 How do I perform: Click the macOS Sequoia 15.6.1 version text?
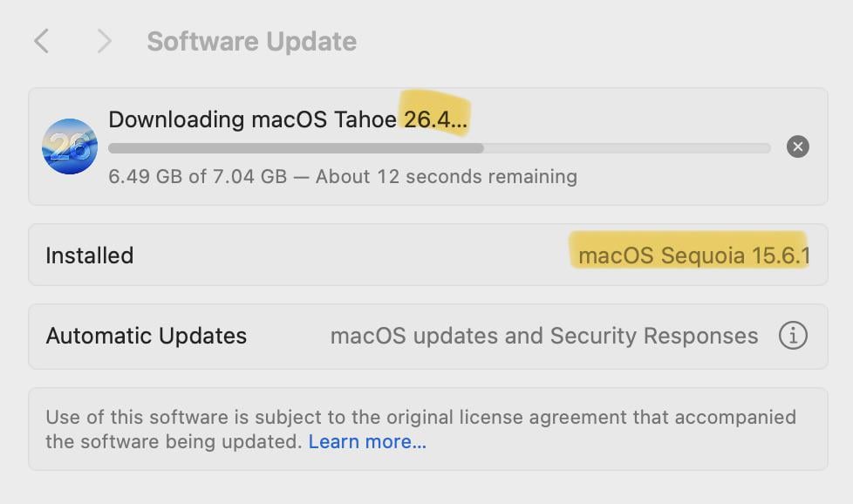point(693,255)
